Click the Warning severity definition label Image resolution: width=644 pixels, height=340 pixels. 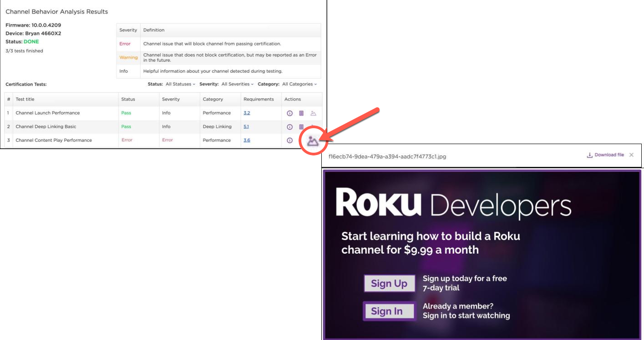coord(128,57)
